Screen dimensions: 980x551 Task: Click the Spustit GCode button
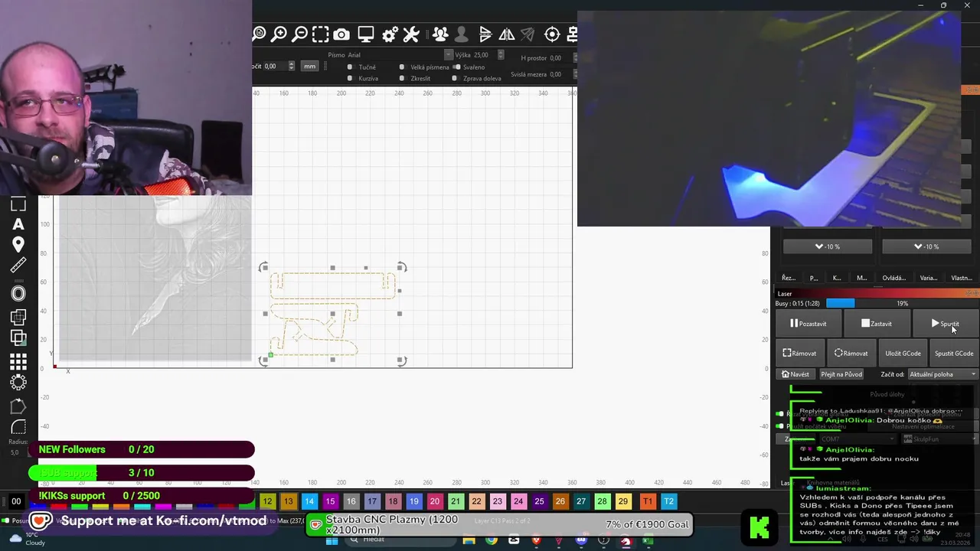click(954, 354)
